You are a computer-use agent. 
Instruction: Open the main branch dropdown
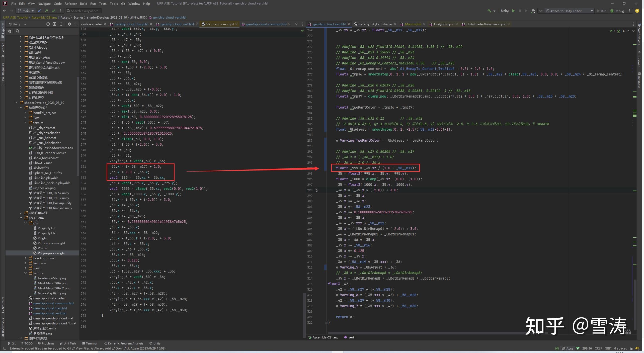point(26,11)
